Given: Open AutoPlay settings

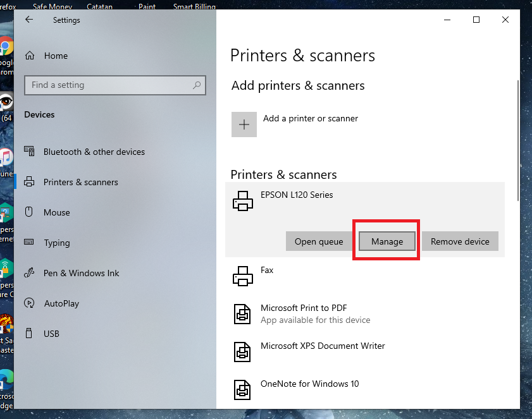Looking at the screenshot, I should [61, 303].
